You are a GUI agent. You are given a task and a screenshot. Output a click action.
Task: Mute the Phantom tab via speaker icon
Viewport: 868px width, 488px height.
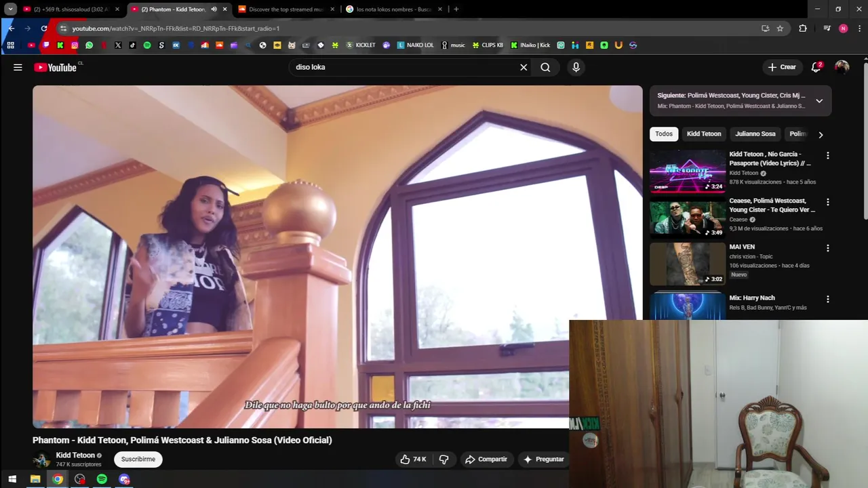point(214,9)
